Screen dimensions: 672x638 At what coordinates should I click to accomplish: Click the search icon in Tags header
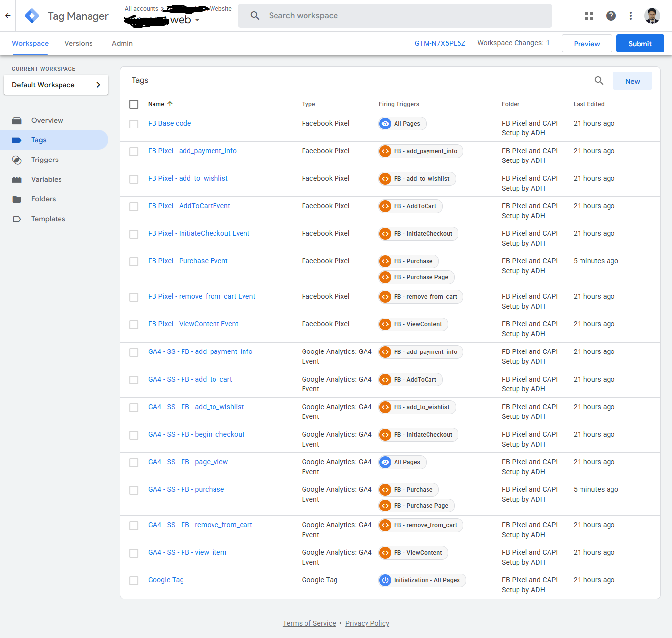click(599, 81)
